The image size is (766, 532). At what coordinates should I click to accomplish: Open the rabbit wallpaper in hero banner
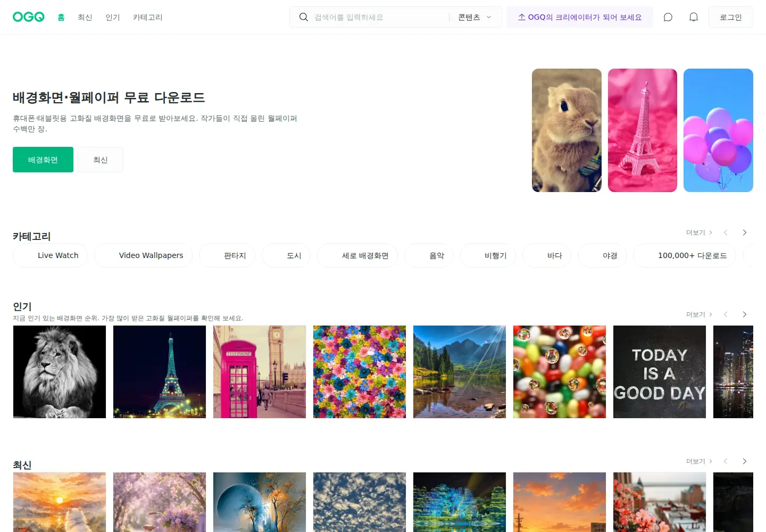click(567, 130)
